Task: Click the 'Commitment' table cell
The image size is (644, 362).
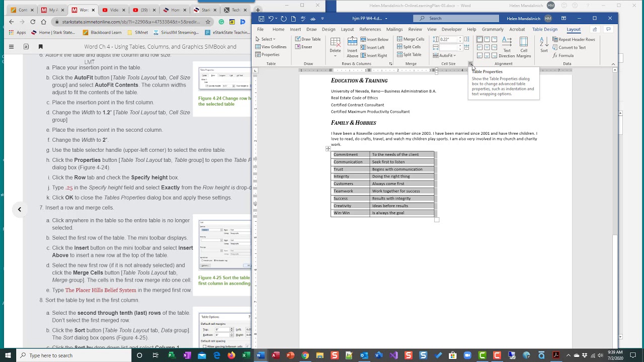Action: (350, 154)
